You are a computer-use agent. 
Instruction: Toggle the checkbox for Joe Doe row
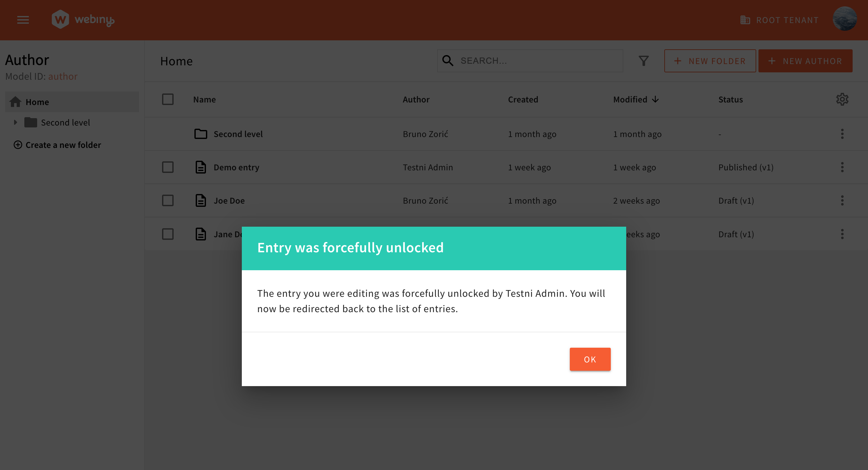click(168, 200)
